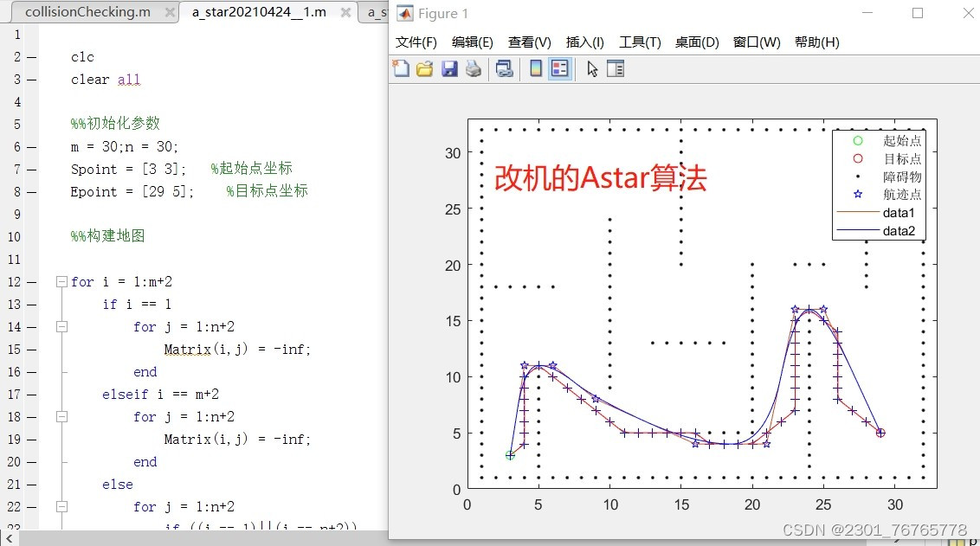Image resolution: width=980 pixels, height=546 pixels.
Task: Print Figure 1
Action: [x=474, y=68]
